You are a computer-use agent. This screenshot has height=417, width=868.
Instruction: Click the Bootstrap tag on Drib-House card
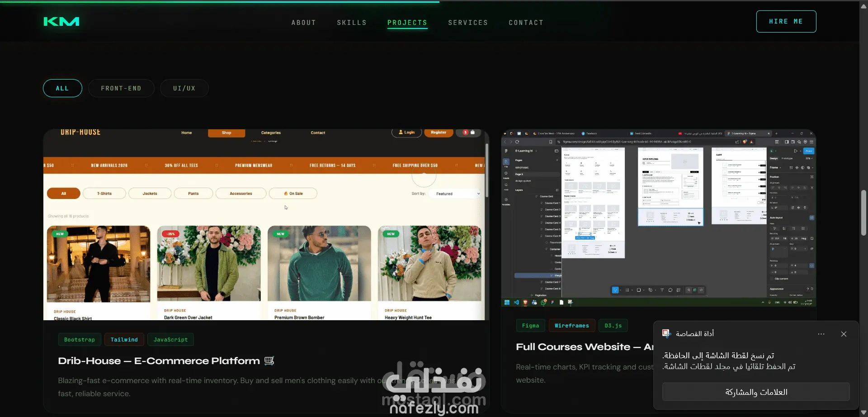tap(80, 340)
